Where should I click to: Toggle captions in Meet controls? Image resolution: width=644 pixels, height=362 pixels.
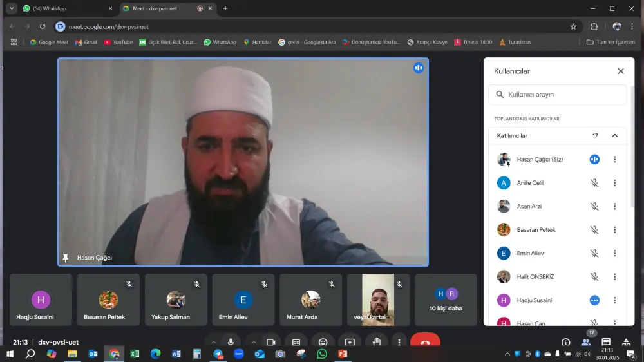[296, 342]
